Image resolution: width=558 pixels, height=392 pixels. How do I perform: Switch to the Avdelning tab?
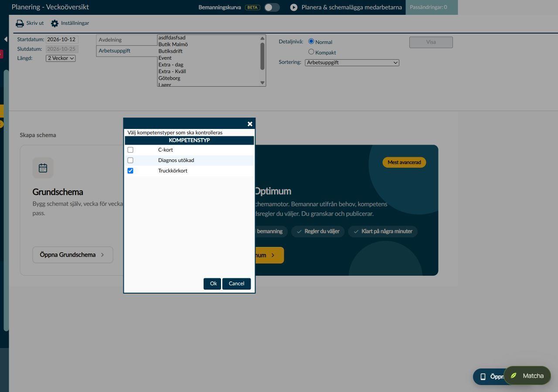click(126, 40)
